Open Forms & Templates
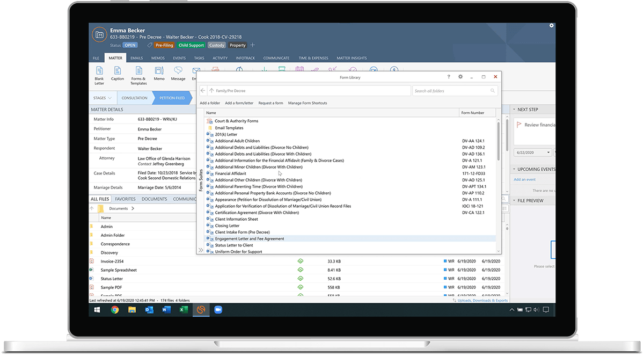The width and height of the screenshot is (644, 356). [138, 76]
